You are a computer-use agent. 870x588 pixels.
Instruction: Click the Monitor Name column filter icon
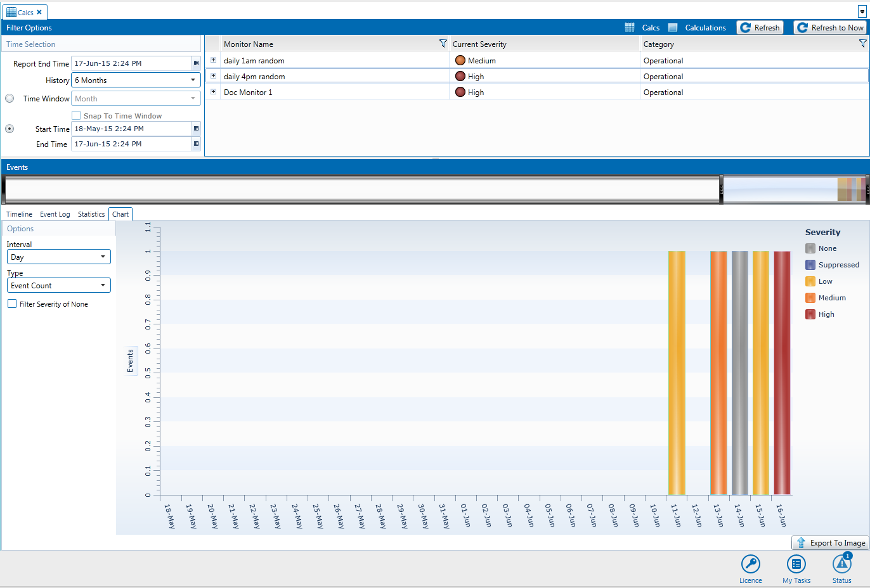[443, 44]
